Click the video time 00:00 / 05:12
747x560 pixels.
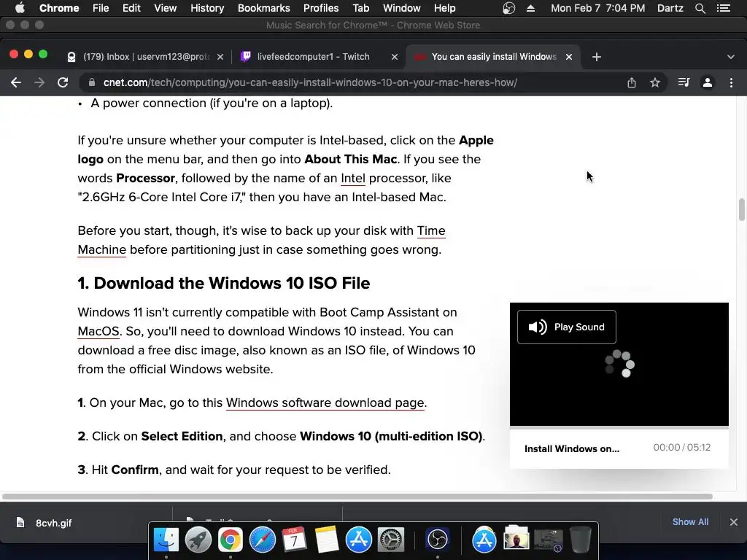[682, 448]
